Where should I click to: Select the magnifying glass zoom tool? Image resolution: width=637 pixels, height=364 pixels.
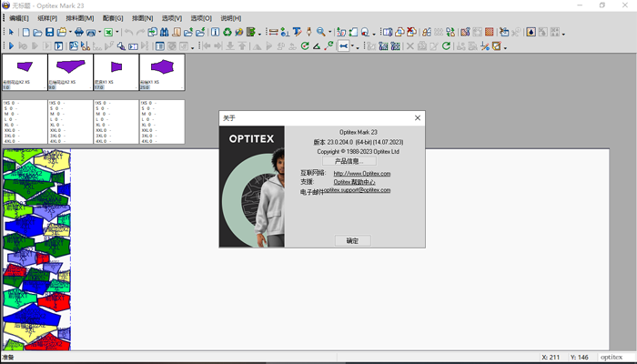[321, 32]
